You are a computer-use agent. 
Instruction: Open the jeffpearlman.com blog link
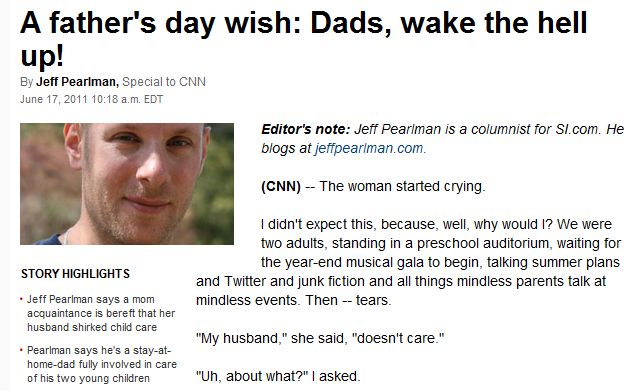coord(369,148)
